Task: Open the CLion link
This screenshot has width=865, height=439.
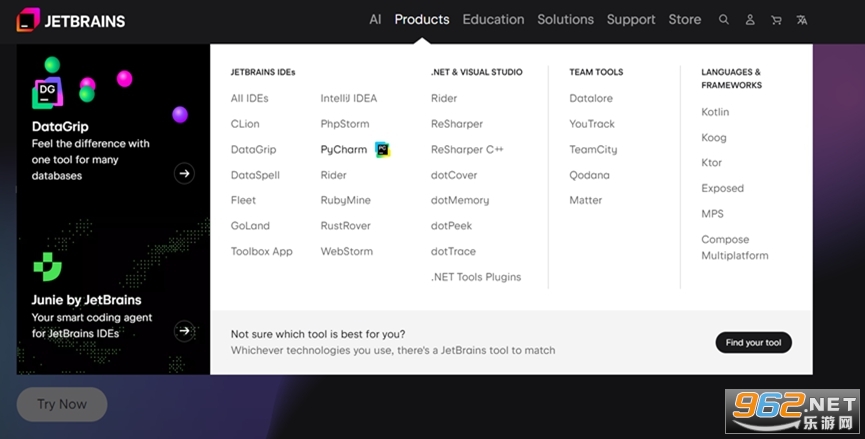Action: 245,124
